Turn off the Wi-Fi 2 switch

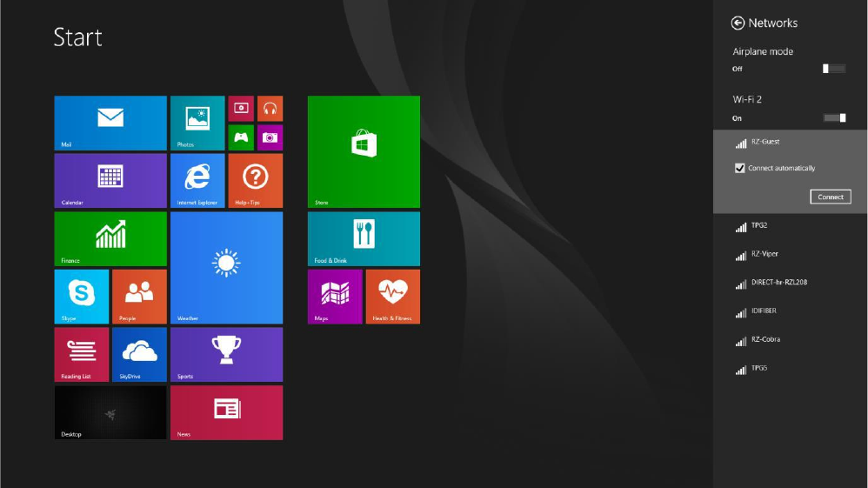[x=834, y=118]
